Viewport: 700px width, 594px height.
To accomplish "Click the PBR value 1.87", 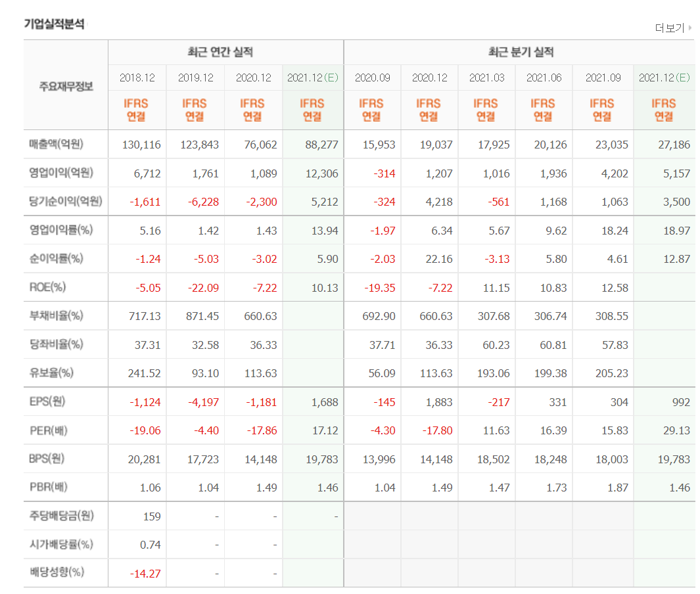I will 618,488.
